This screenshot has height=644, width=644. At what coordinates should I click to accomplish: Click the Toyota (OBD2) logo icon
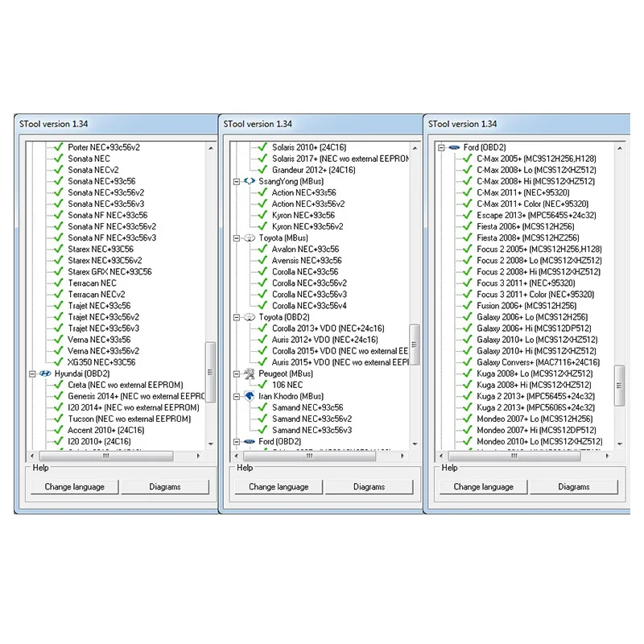tap(250, 317)
